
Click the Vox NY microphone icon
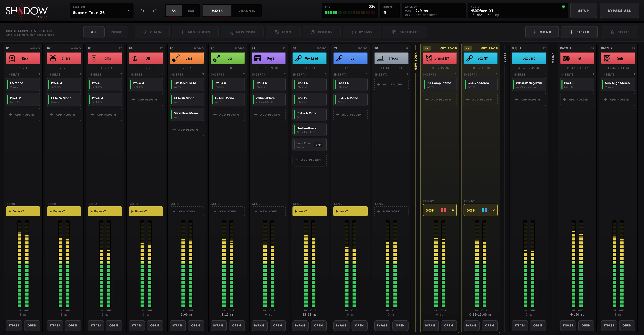[x=470, y=58]
